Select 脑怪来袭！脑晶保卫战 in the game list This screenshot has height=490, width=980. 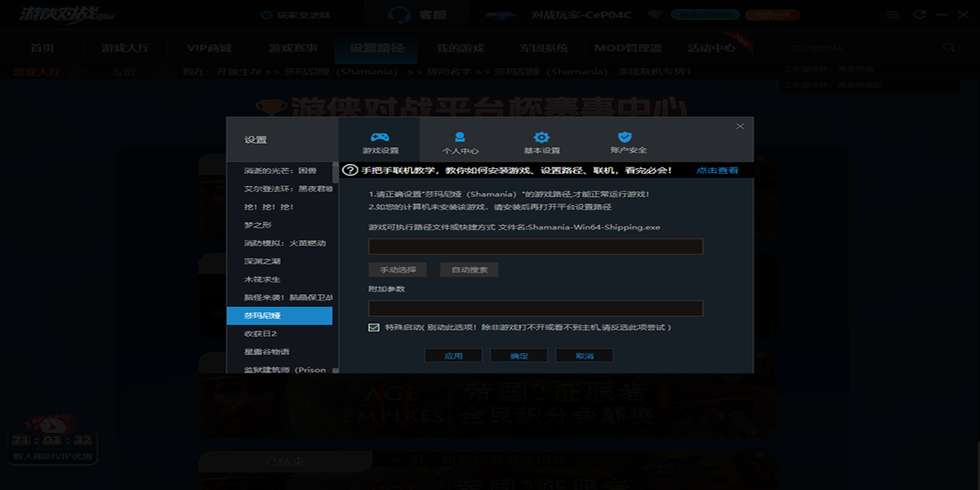(x=279, y=297)
